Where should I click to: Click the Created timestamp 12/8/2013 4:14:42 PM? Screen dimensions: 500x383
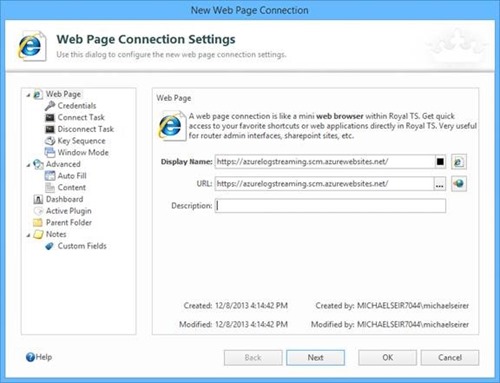252,306
